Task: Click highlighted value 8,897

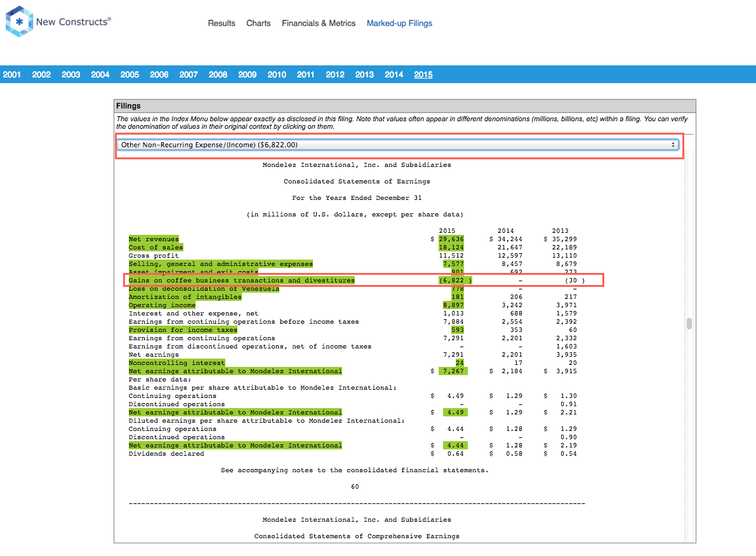Action: pos(453,305)
